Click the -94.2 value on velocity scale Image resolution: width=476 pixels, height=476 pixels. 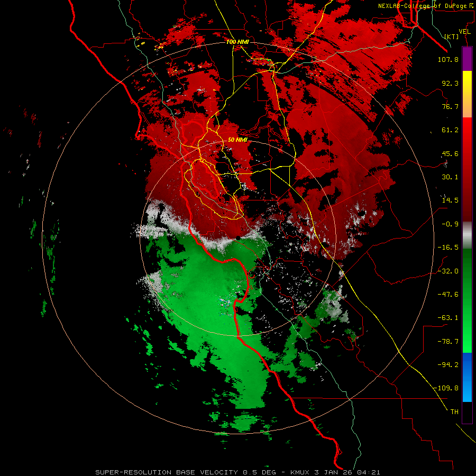448,365
